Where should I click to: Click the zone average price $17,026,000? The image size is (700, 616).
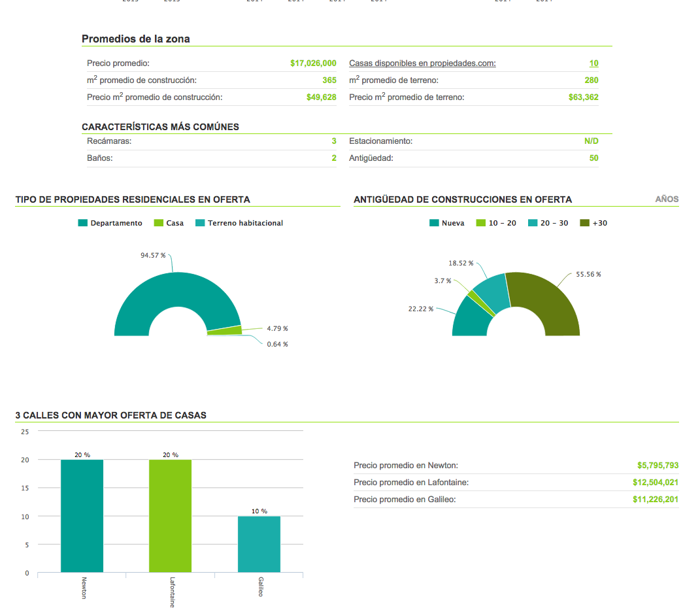313,63
